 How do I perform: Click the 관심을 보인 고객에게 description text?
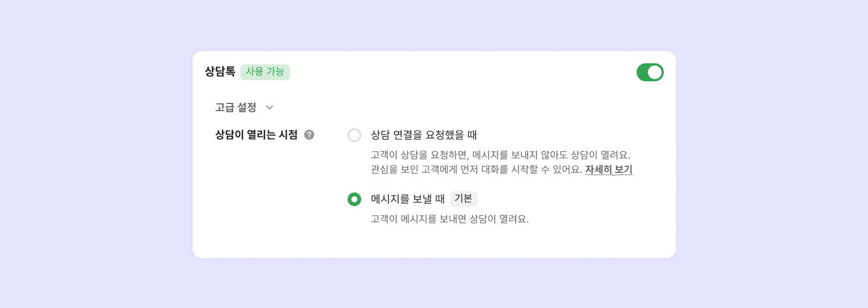pos(476,170)
